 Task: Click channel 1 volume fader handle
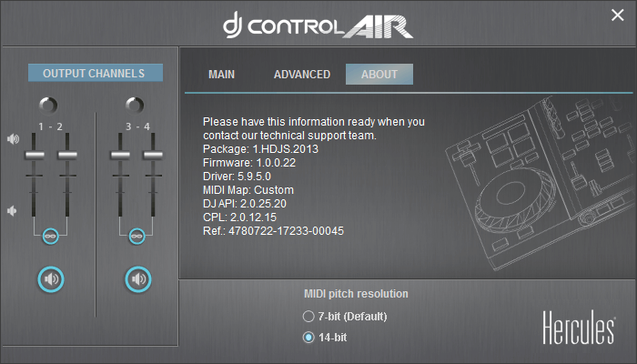(x=35, y=155)
